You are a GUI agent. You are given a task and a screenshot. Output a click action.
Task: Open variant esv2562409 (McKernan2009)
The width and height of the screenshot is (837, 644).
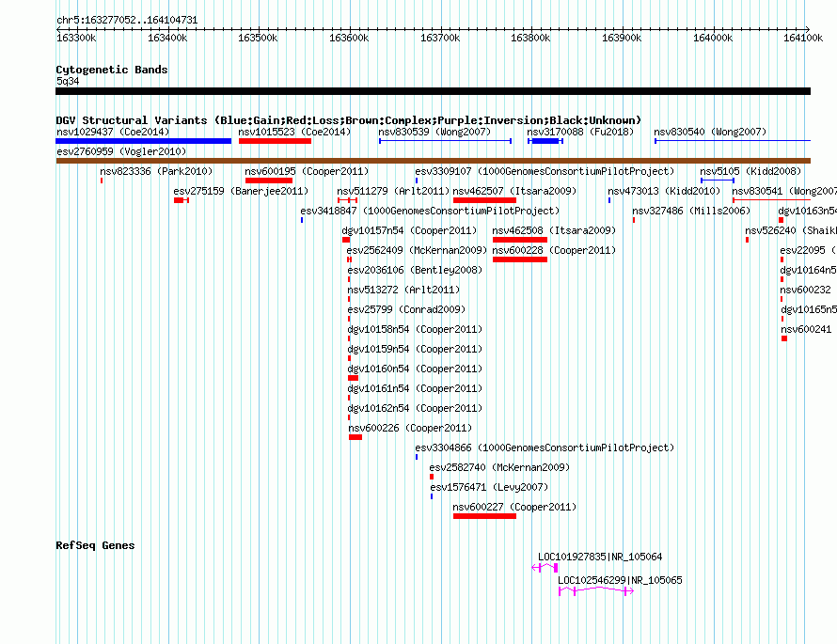417,250
